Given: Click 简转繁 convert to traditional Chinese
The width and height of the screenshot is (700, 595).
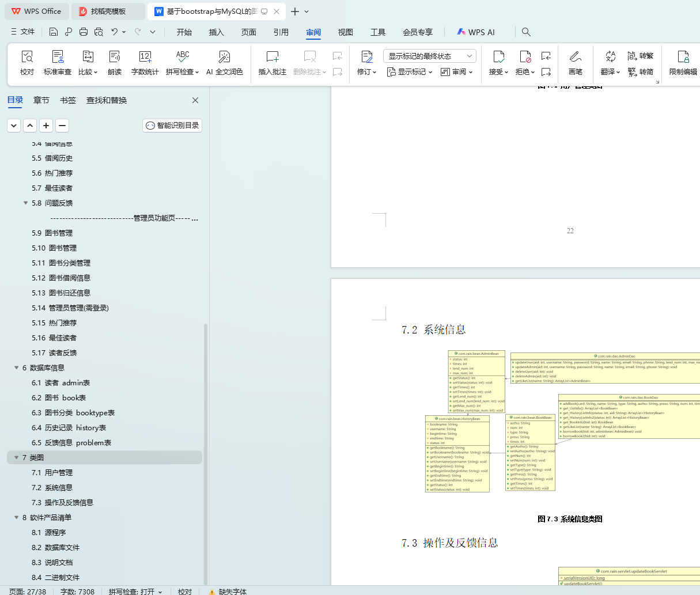Looking at the screenshot, I should (641, 56).
